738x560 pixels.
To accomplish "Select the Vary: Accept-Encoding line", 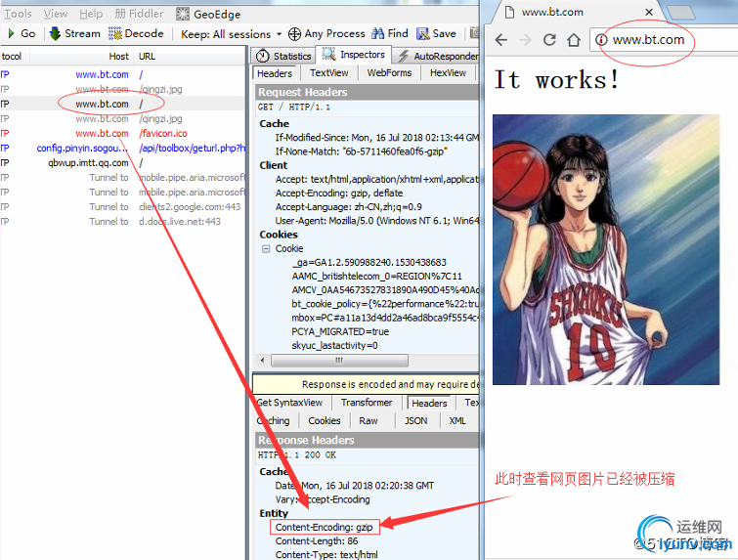I will click(323, 499).
